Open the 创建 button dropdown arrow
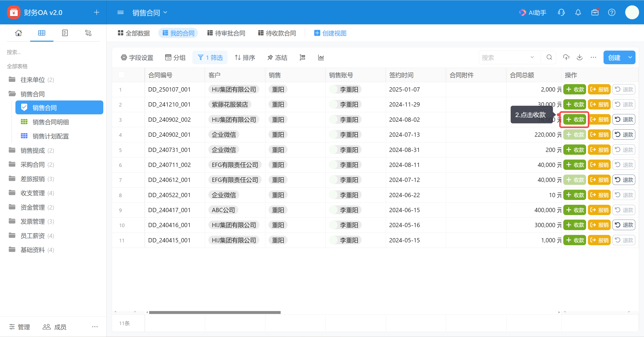This screenshot has width=644, height=337. click(x=630, y=58)
